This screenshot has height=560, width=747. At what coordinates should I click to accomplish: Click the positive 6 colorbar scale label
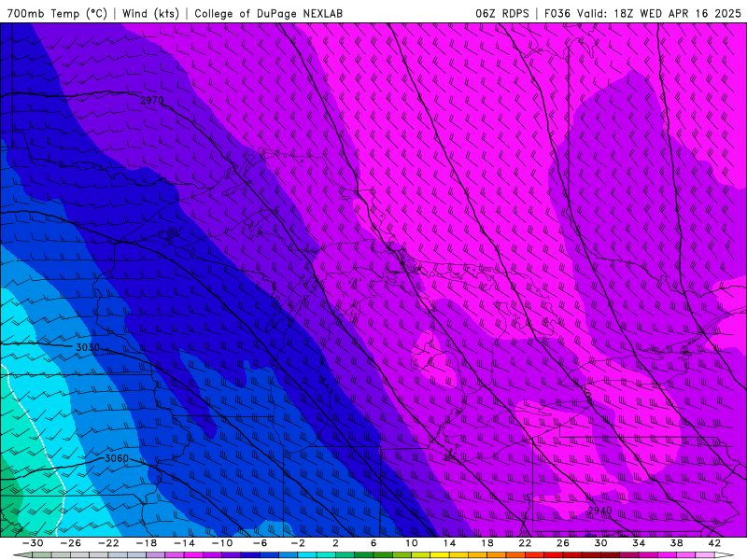click(x=373, y=543)
